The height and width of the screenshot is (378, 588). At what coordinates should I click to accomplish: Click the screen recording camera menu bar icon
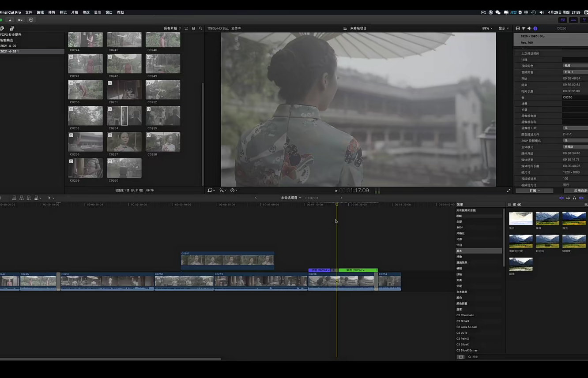click(x=483, y=12)
